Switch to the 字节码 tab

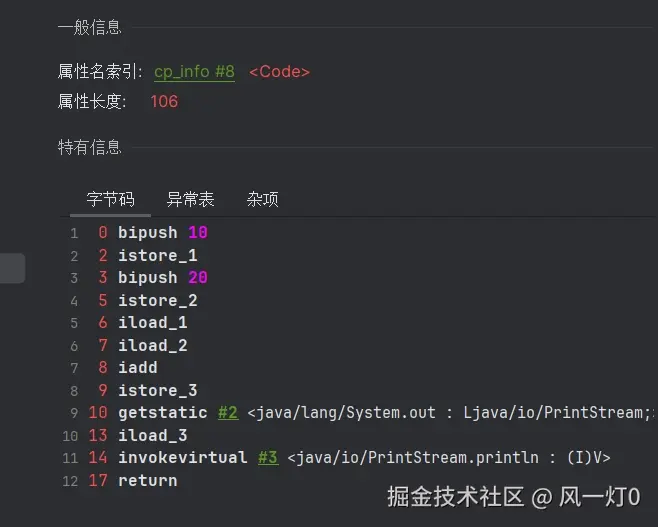pos(110,199)
